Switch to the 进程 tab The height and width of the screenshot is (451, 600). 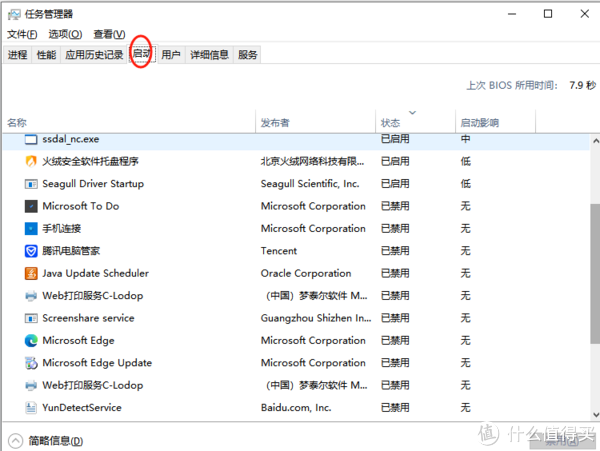pyautogui.click(x=18, y=55)
